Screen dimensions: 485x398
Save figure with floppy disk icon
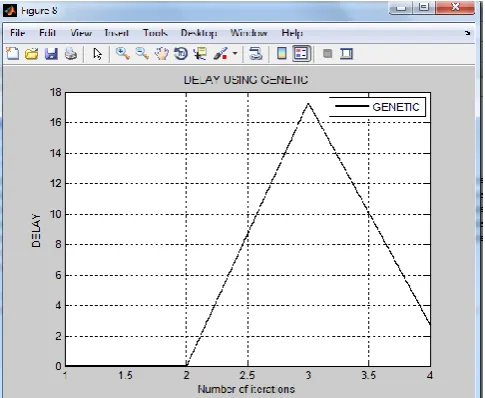51,54
